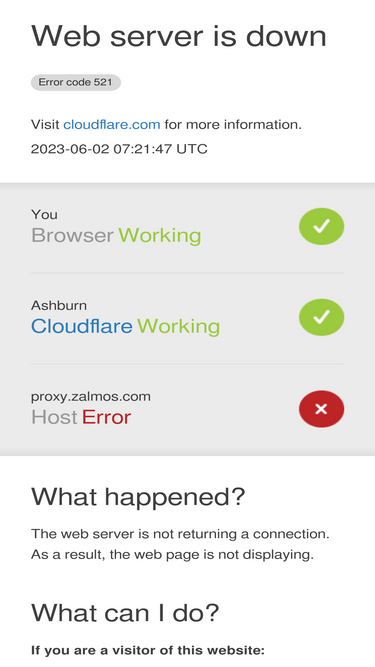Click the 'You' label above Browser

[44, 214]
